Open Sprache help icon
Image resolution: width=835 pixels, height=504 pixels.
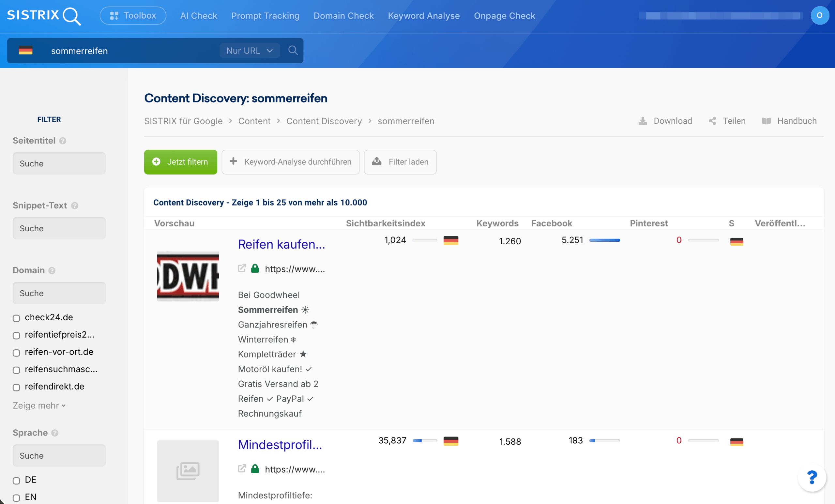pyautogui.click(x=55, y=433)
